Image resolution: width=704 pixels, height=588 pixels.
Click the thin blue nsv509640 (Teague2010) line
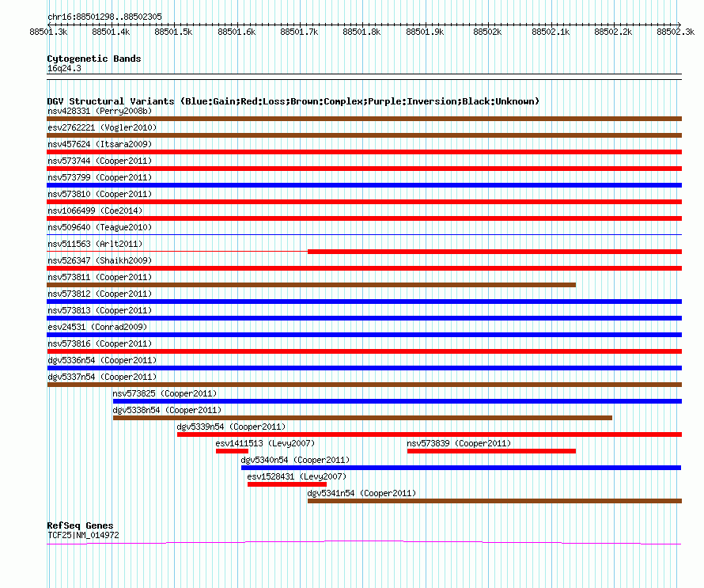click(x=364, y=234)
